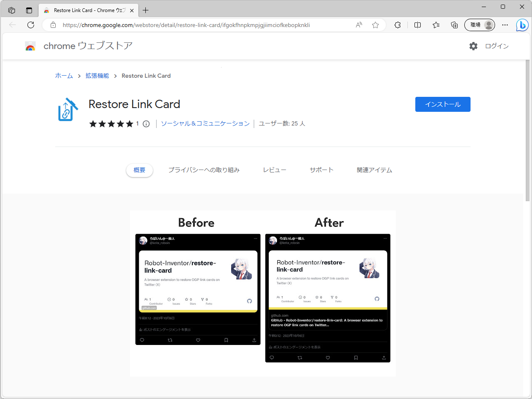Switch to the レビュー tab
532x399 pixels.
tap(275, 170)
